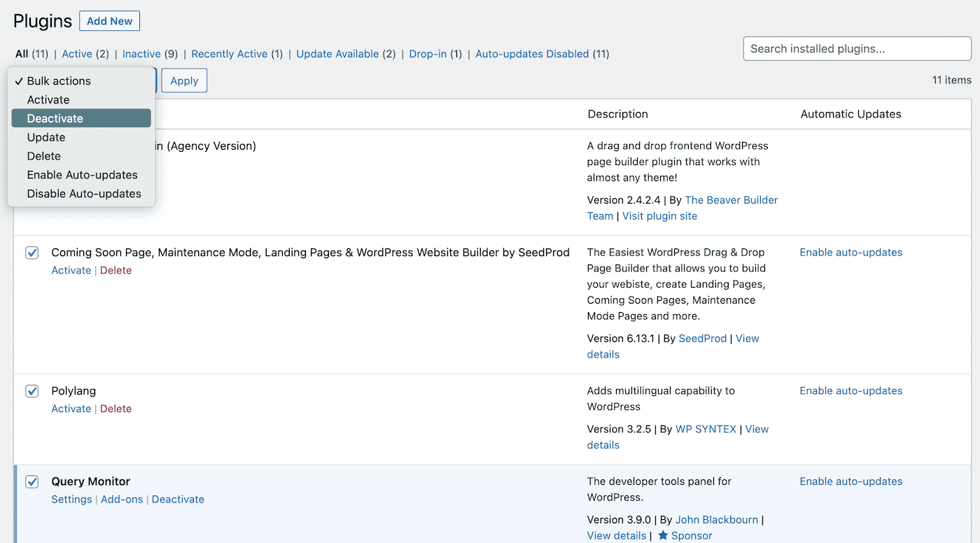Screen dimensions: 980x543
Task: View the Drop-in plugins list
Action: click(428, 53)
